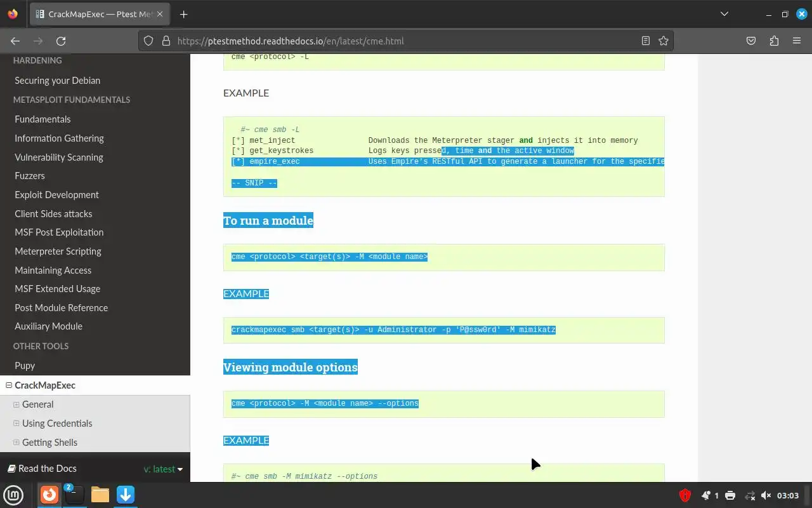812x508 pixels.
Task: Click the -- SNIP -- text
Action: pos(254,184)
